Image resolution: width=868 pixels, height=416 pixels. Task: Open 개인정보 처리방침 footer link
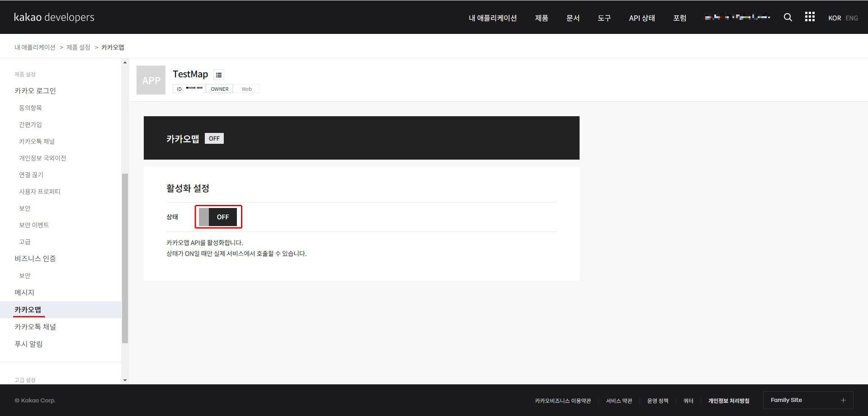[x=729, y=401]
